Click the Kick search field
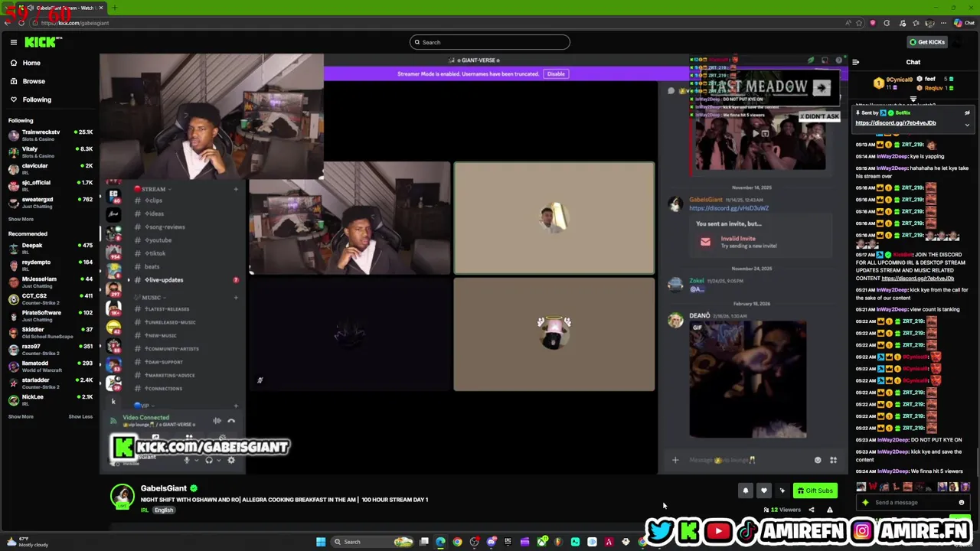The width and height of the screenshot is (980, 551). [x=490, y=42]
